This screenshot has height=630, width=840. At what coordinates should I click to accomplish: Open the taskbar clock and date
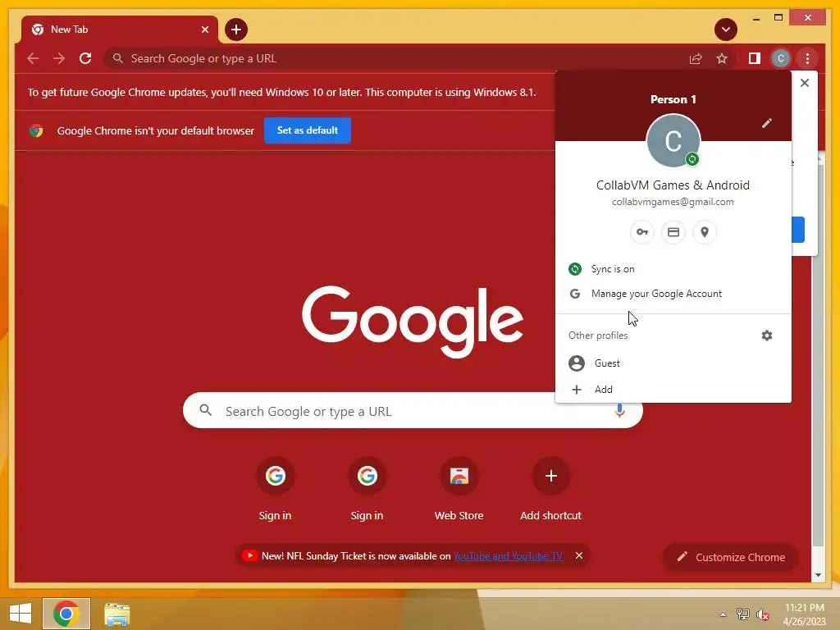point(804,614)
